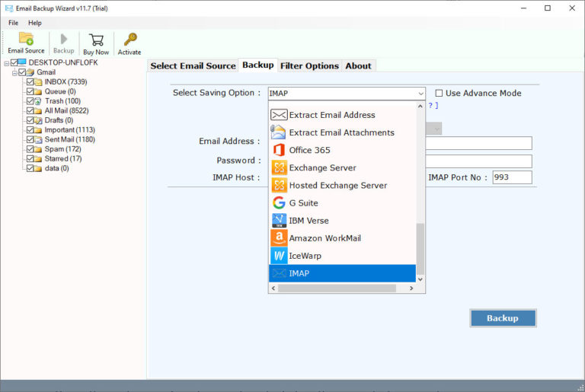This screenshot has width=585, height=392.
Task: Click the Password input field
Action: pos(478,161)
